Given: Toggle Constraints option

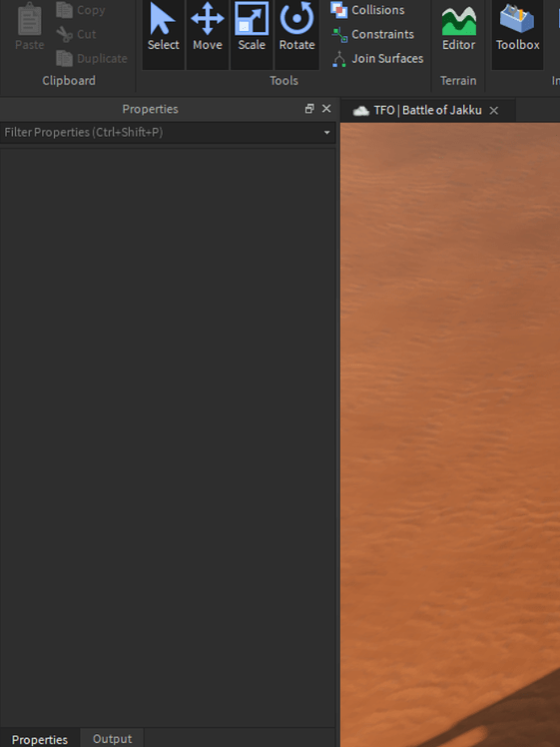Looking at the screenshot, I should (373, 34).
